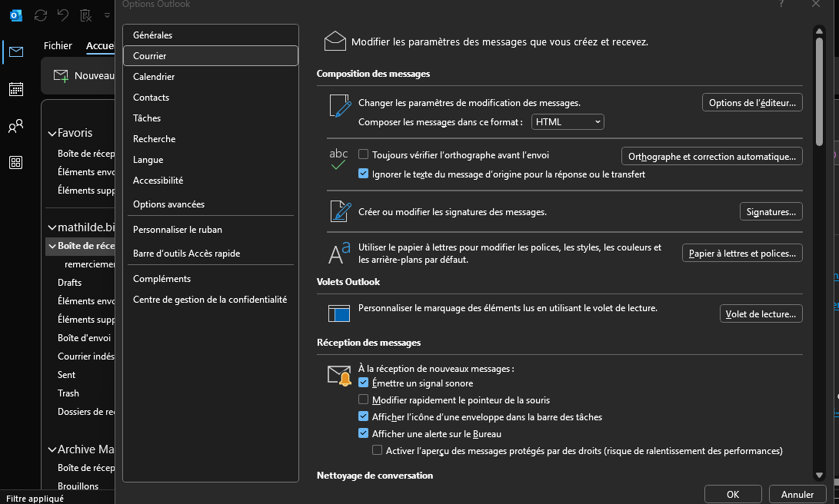Cancel the dialog with the Annuler button
This screenshot has height=504, width=839.
tap(797, 494)
